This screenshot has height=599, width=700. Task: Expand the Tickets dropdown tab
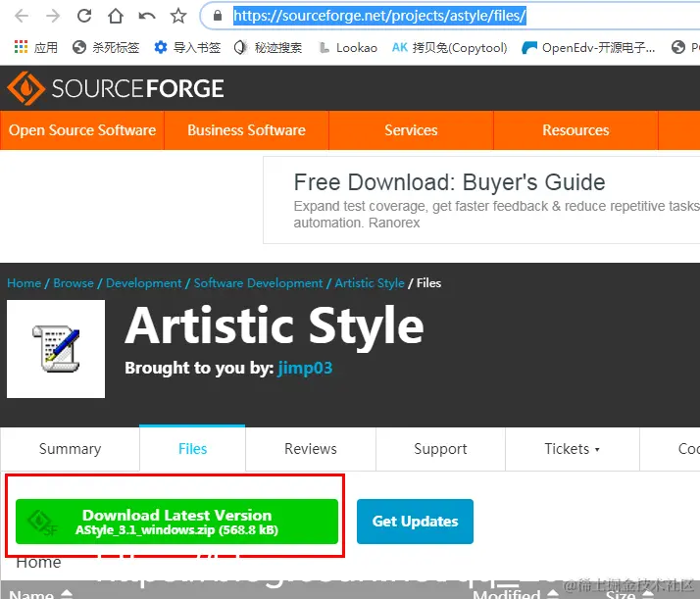point(573,449)
